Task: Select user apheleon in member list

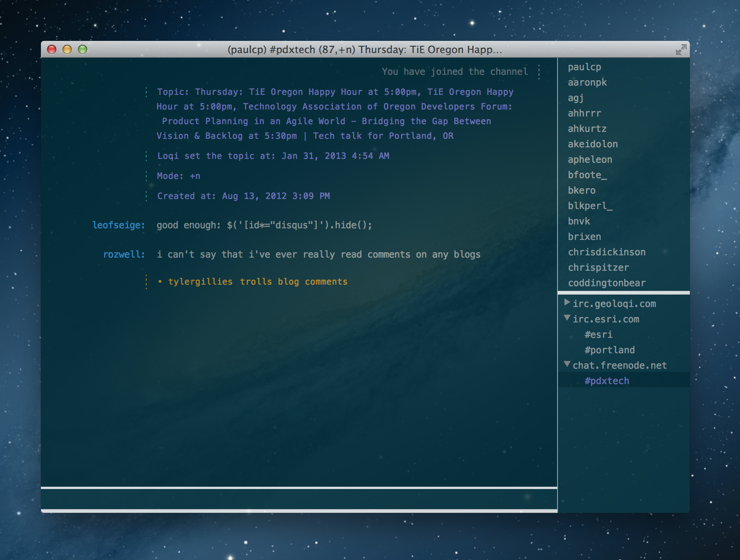Action: tap(590, 160)
